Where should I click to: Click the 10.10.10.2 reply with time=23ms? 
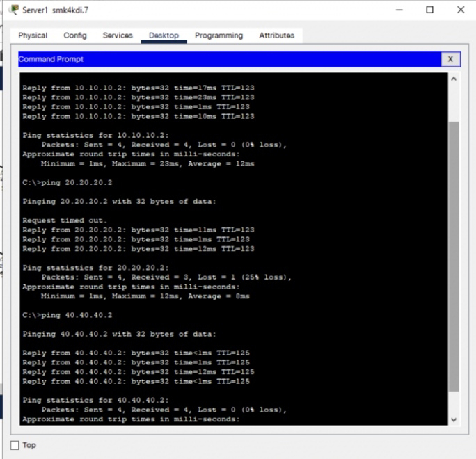(x=138, y=97)
